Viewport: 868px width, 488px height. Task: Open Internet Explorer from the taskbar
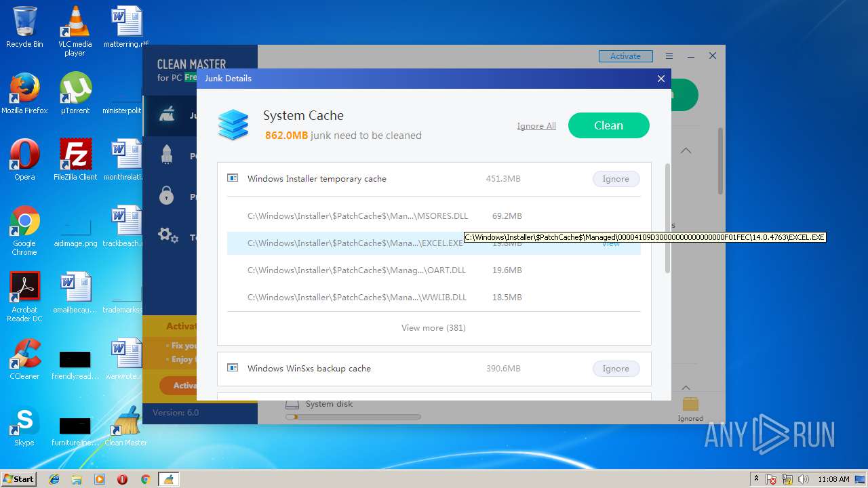click(54, 479)
